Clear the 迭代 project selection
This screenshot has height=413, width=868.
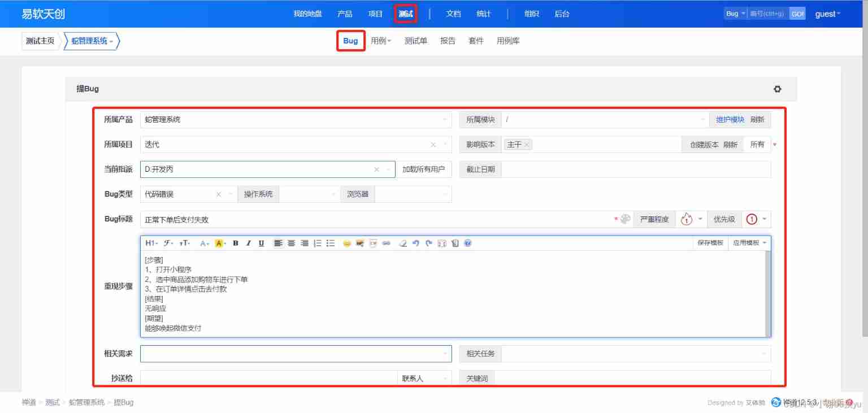[433, 145]
